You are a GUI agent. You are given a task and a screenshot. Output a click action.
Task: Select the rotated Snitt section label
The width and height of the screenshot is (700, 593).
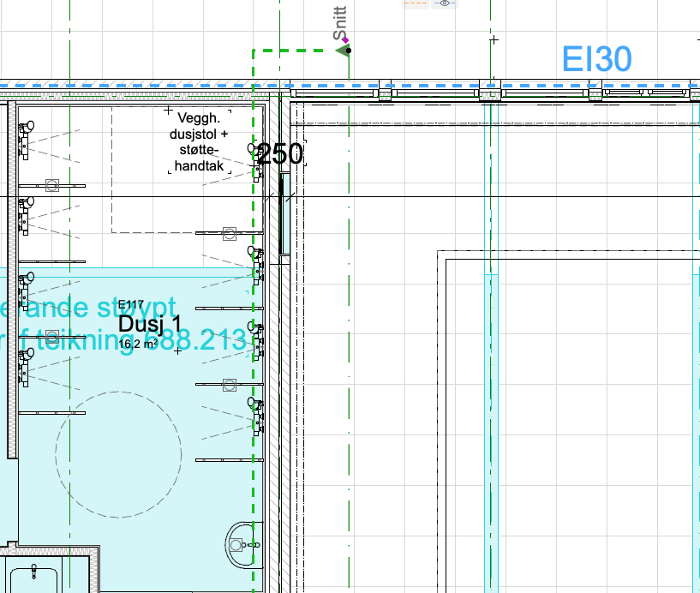[339, 21]
